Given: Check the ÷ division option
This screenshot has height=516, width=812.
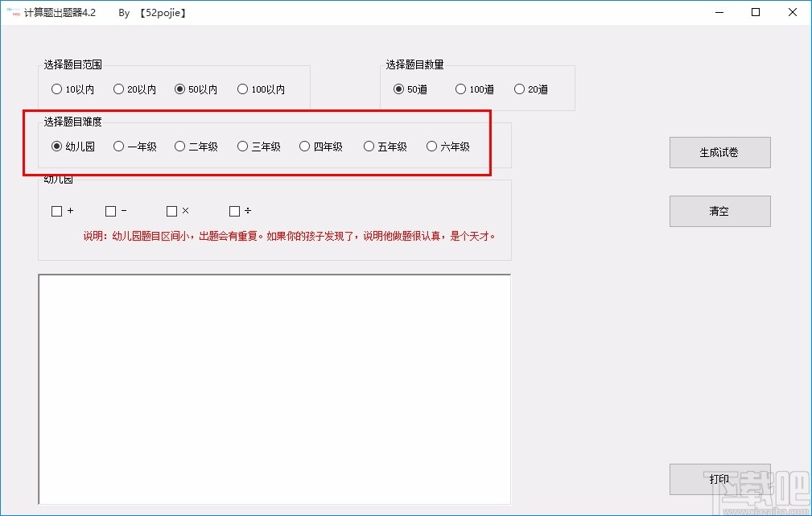Looking at the screenshot, I should 233,211.
